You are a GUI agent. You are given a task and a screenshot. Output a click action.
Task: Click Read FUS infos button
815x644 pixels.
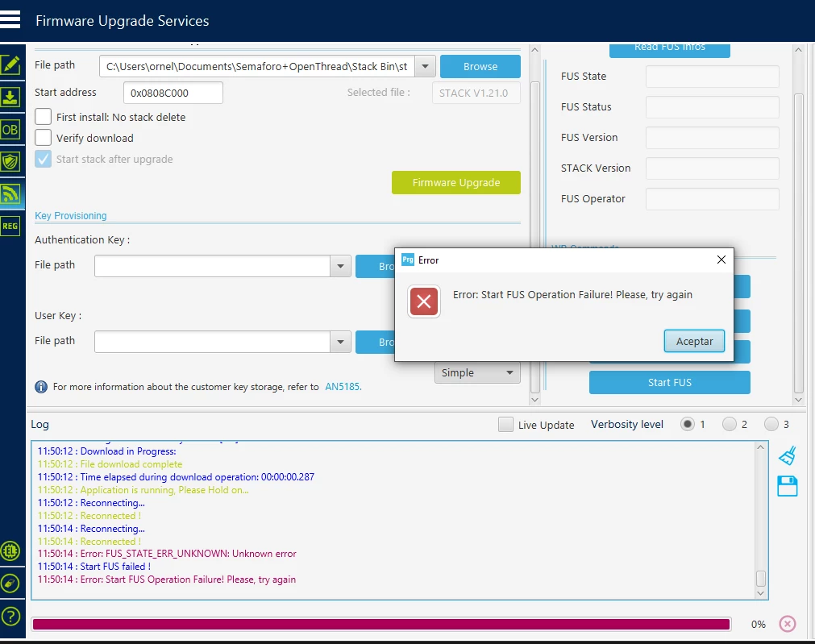click(669, 50)
